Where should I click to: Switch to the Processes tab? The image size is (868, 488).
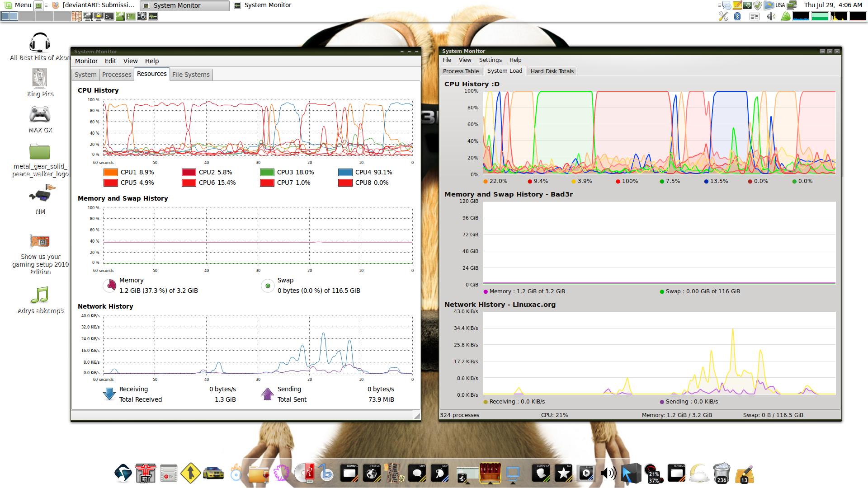(117, 75)
